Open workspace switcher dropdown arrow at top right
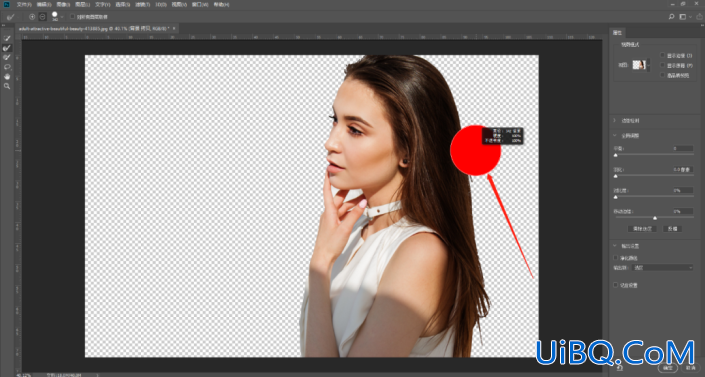The height and width of the screenshot is (377, 705). pyautogui.click(x=690, y=17)
